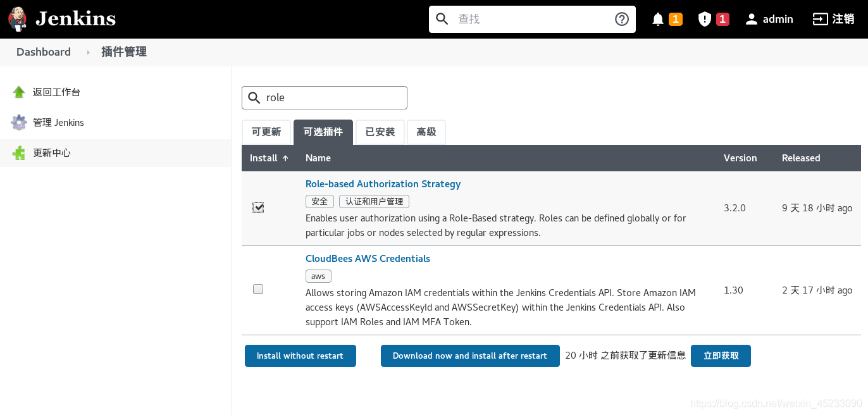This screenshot has width=868, height=415.
Task: Open the search help question-mark icon
Action: [622, 19]
